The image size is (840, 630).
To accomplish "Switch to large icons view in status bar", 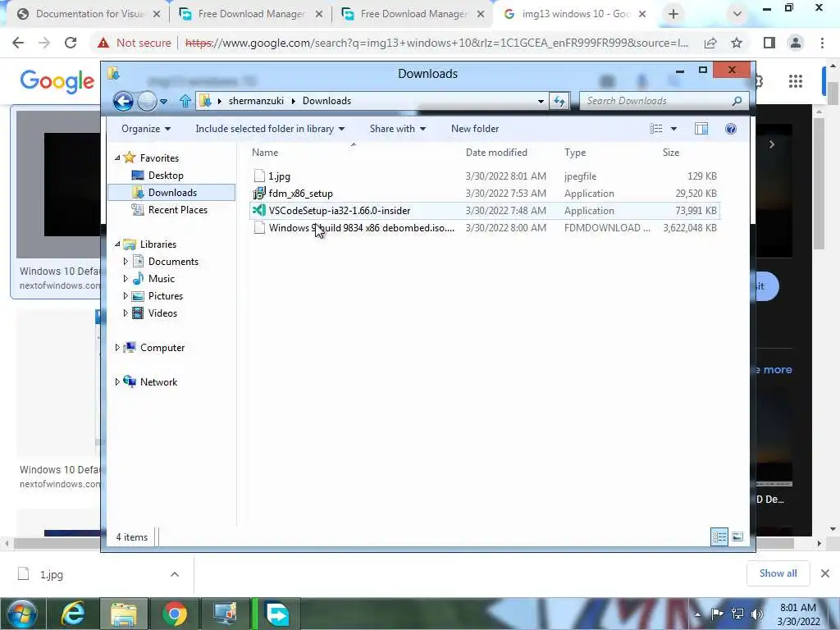I will [737, 536].
